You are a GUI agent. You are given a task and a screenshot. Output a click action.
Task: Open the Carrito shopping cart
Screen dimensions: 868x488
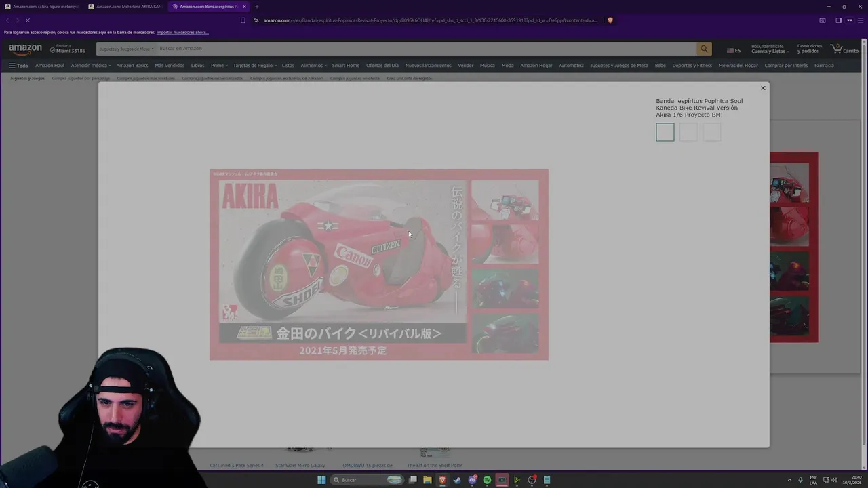844,49
